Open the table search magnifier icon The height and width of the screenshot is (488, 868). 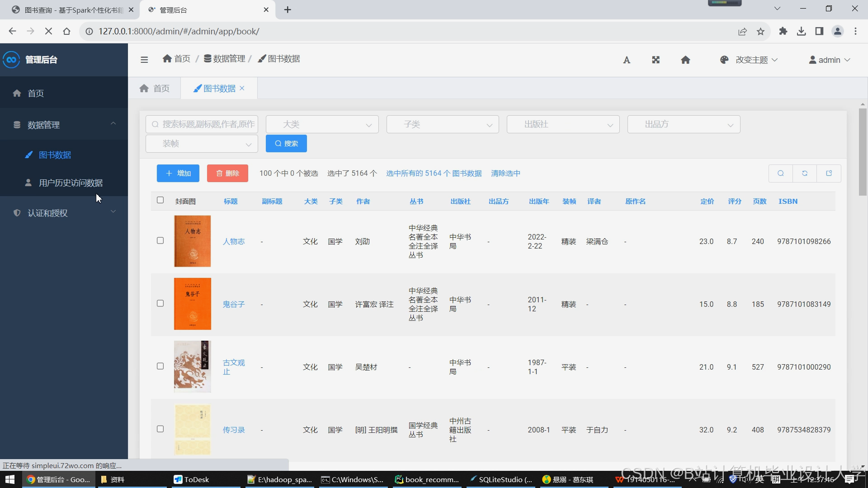pos(780,173)
